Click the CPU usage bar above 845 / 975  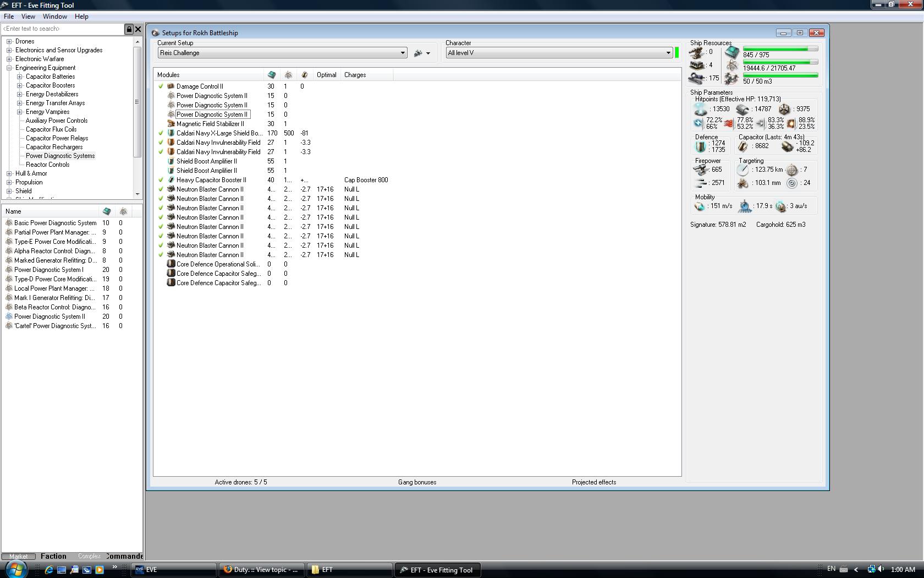[780, 49]
